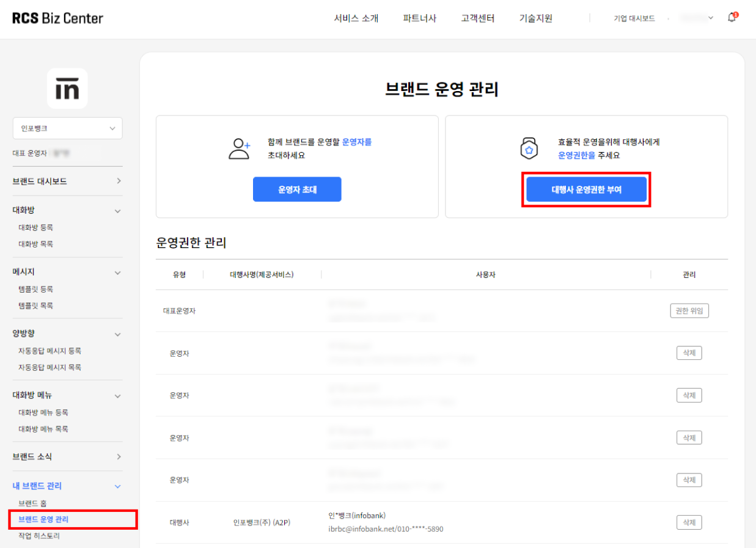Click the shield permission icon near 대행사 text
This screenshot has height=548, width=756.
click(x=529, y=148)
